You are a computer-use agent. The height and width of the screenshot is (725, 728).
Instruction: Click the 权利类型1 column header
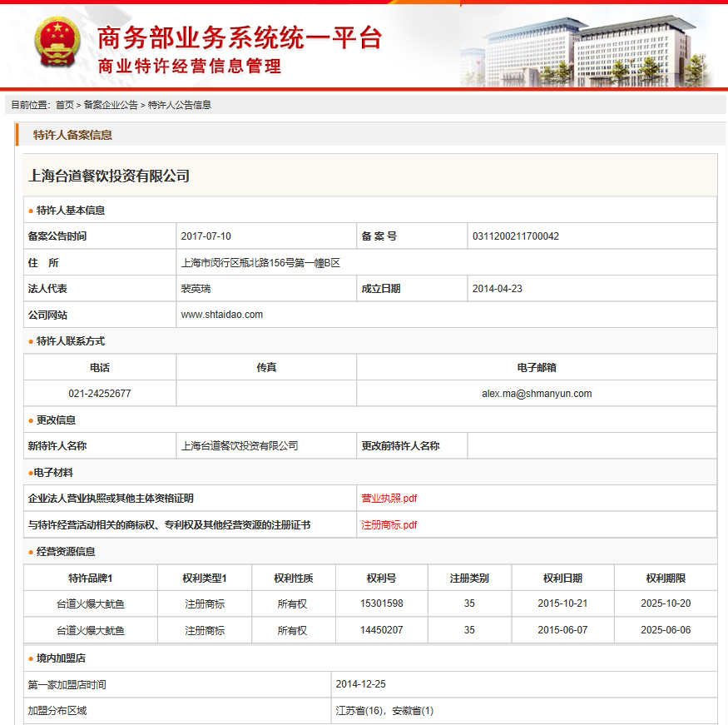point(205,578)
